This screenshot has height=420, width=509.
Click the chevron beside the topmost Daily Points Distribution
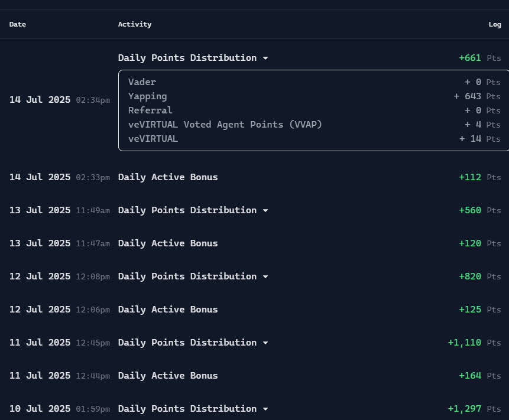tap(265, 58)
